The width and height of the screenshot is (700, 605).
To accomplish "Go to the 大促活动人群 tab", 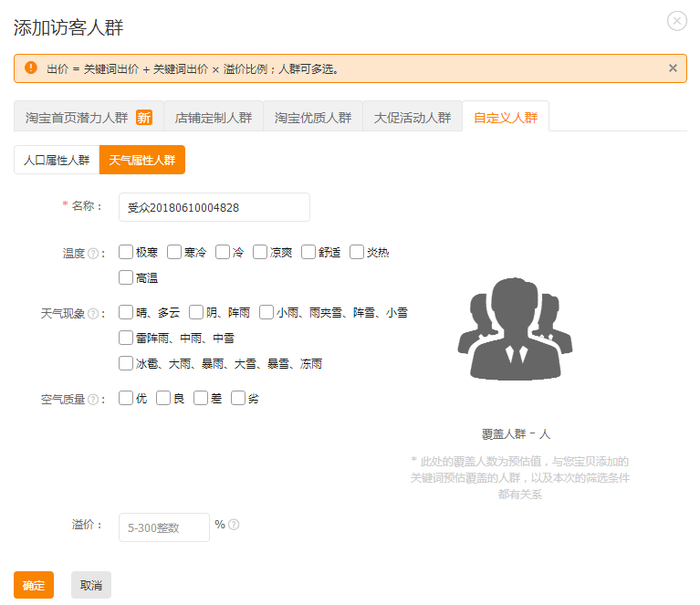I will point(413,117).
